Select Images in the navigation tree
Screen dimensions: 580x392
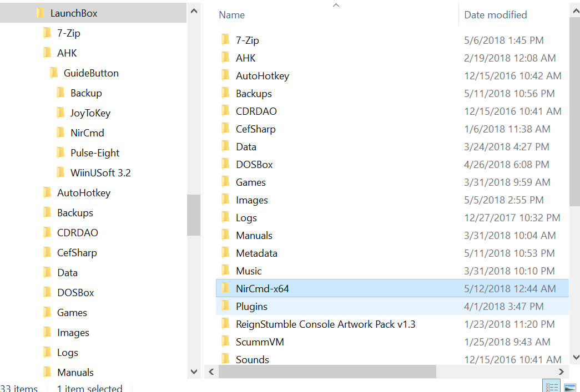(73, 333)
